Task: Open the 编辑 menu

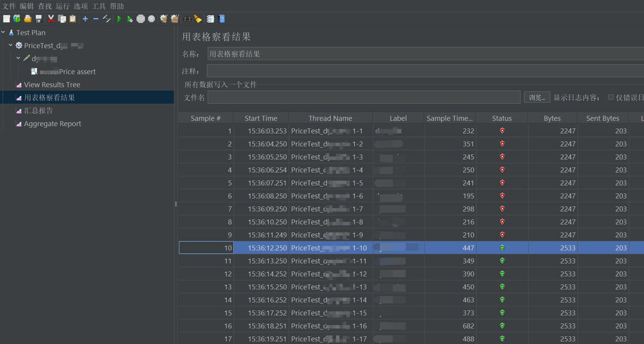Action: (x=27, y=6)
